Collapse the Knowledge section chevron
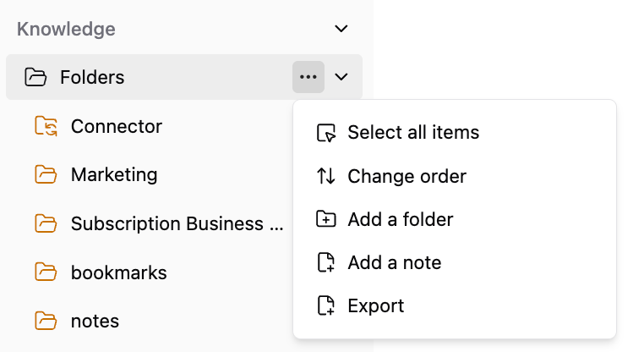Screen dimensions: 644x352 341,29
